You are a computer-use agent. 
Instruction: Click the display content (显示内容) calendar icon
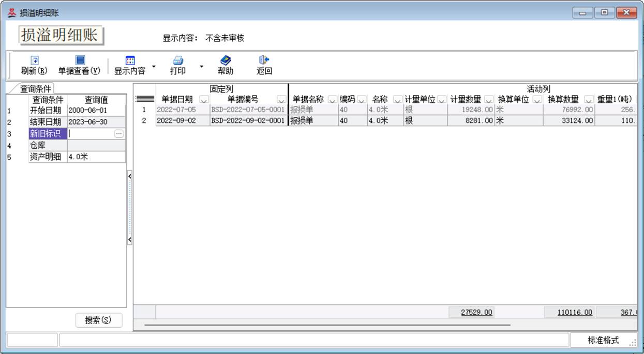coord(130,60)
